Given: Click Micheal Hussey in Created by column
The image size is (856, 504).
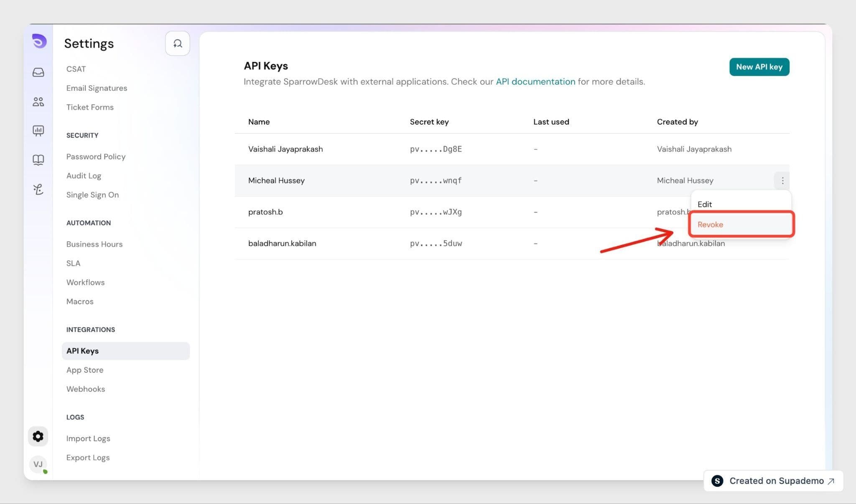Looking at the screenshot, I should coord(685,181).
